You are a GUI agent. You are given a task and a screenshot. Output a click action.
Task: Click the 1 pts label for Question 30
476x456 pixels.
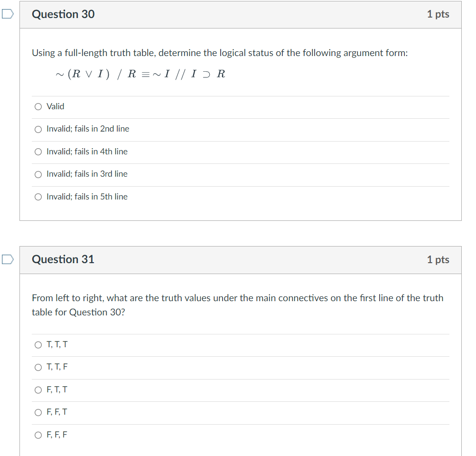tap(438, 14)
